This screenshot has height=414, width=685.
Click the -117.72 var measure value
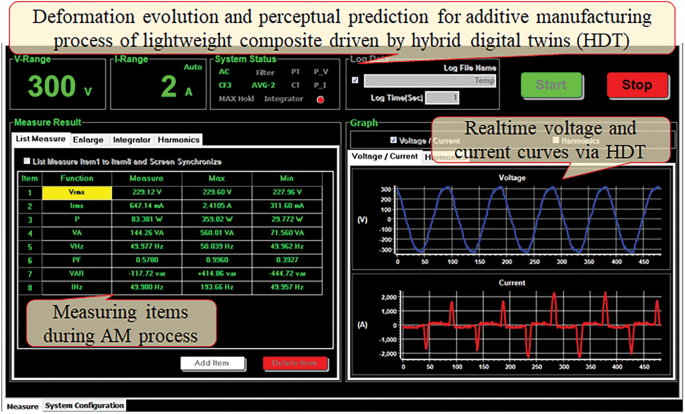point(147,274)
